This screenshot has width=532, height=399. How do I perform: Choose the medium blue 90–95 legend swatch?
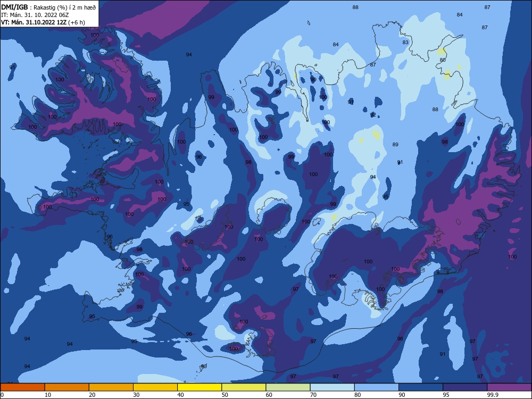421,387
